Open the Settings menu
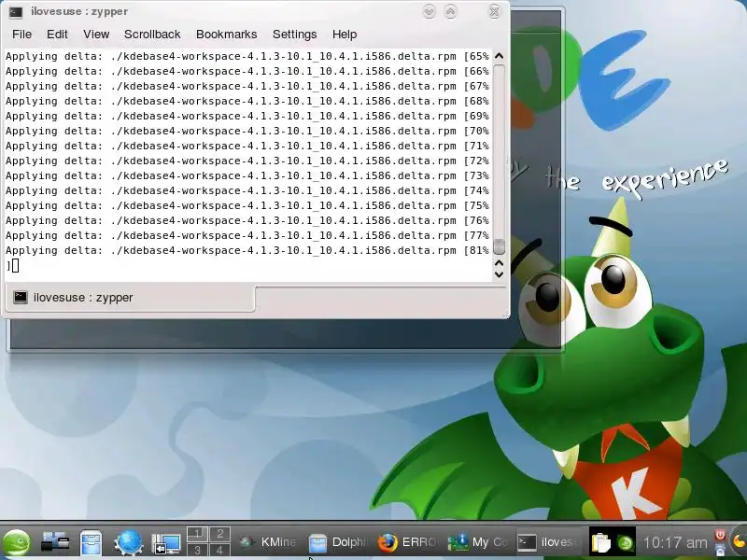Image resolution: width=747 pixels, height=560 pixels. [x=294, y=35]
